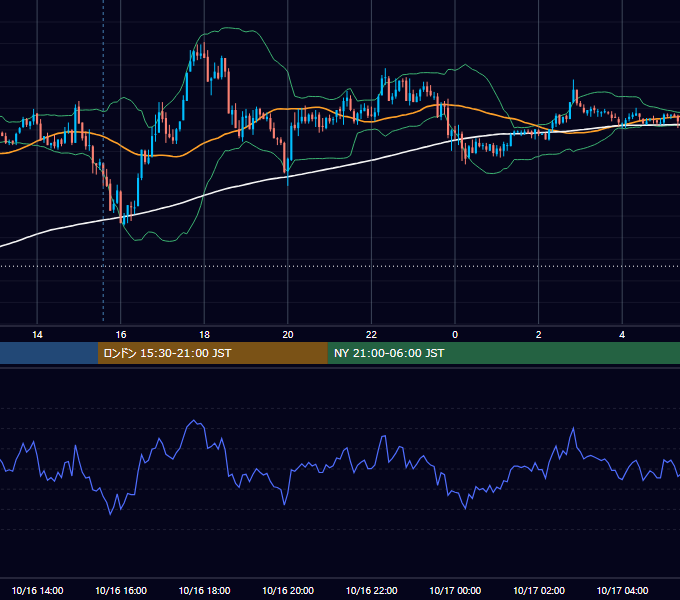This screenshot has height=600, width=680.
Task: Click the 22 hour axis label
Action: [x=371, y=335]
